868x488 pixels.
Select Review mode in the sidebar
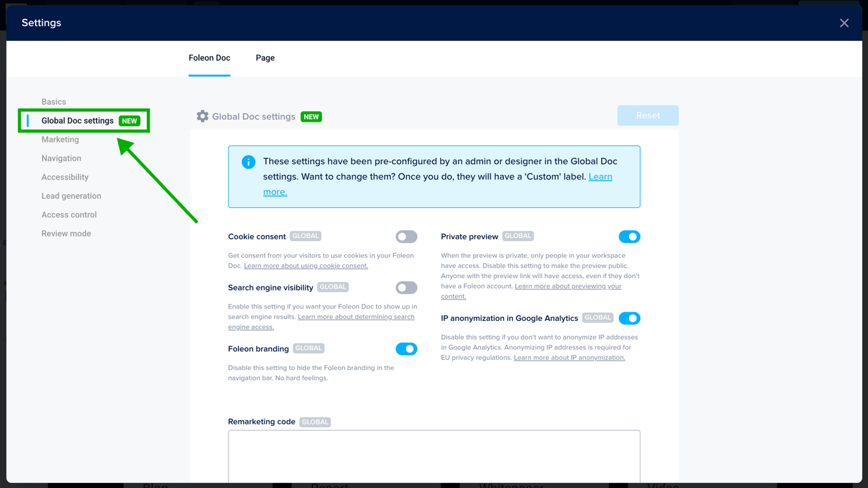point(66,233)
